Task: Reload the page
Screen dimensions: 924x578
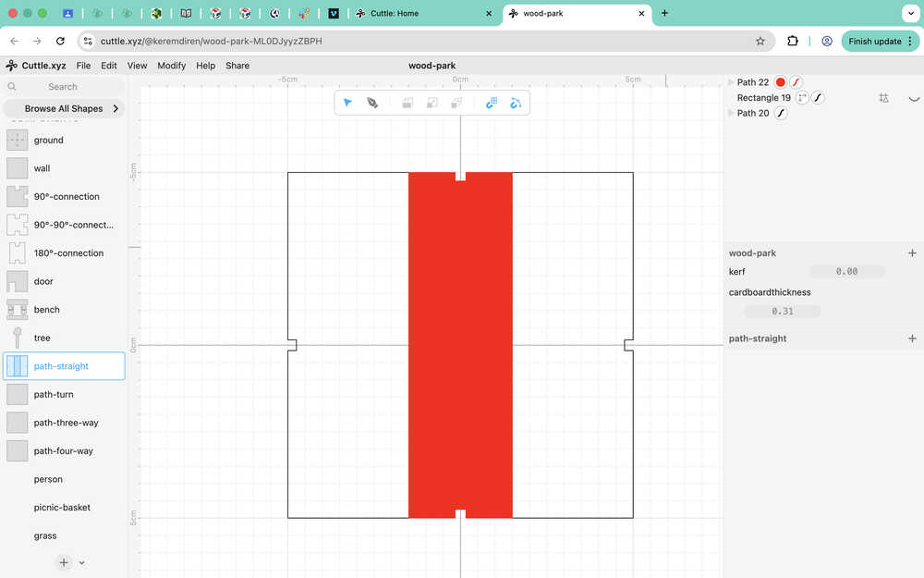Action: coord(60,41)
